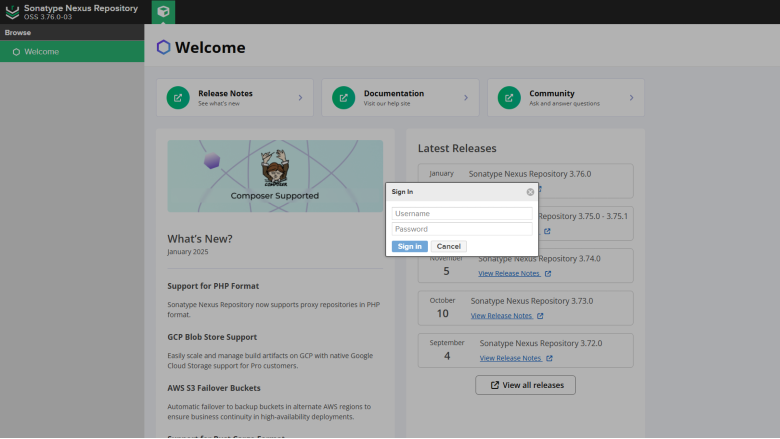Click the Support for PHP Format heading
780x439 pixels.
pos(213,286)
